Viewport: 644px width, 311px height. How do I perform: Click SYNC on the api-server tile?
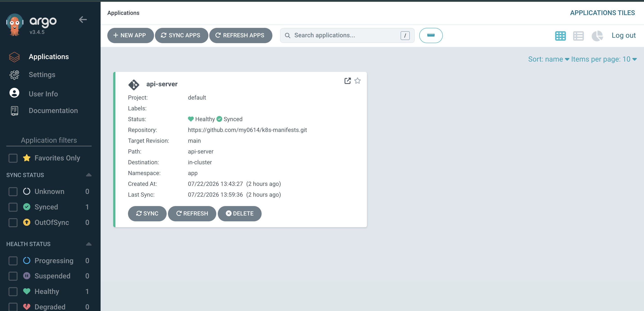(x=147, y=213)
